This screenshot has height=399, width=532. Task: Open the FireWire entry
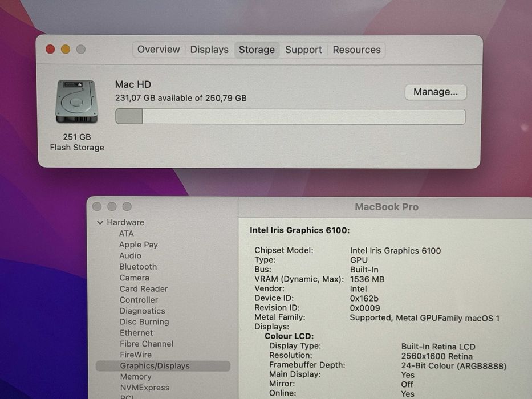coord(136,355)
